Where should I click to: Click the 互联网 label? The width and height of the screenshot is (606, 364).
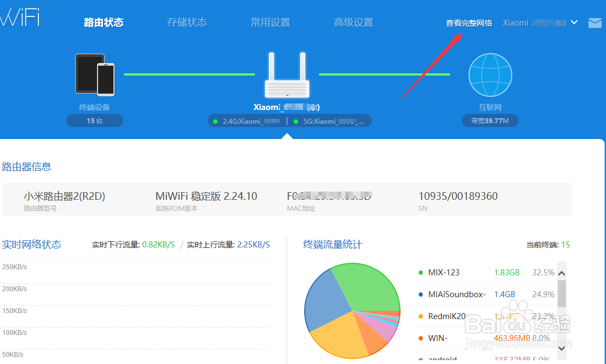pos(490,107)
